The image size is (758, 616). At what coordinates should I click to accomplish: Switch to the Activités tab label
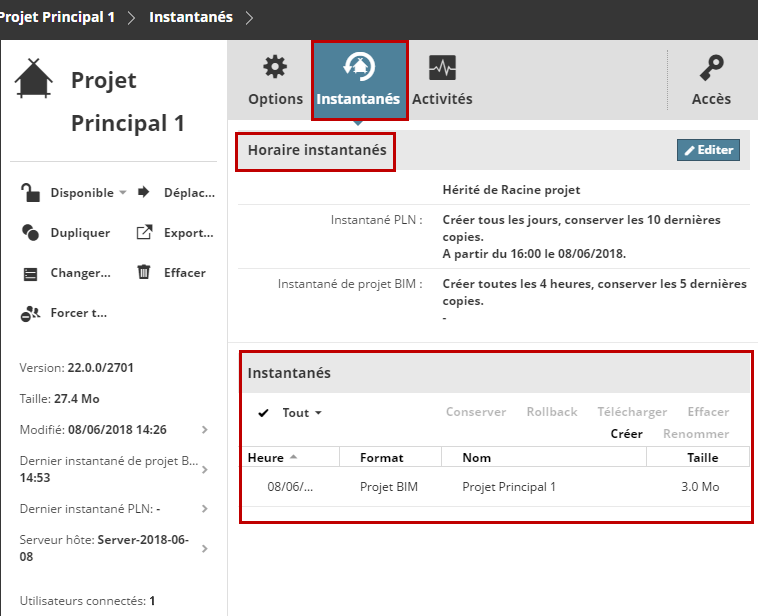click(442, 99)
